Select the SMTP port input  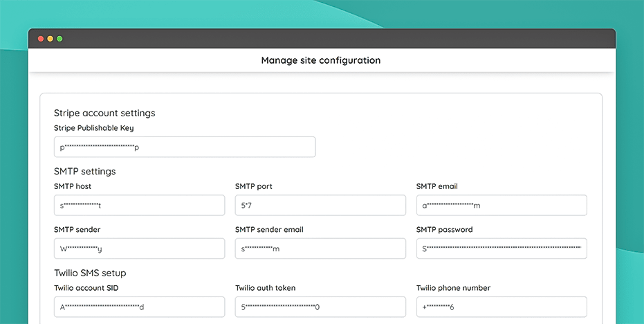(320, 205)
